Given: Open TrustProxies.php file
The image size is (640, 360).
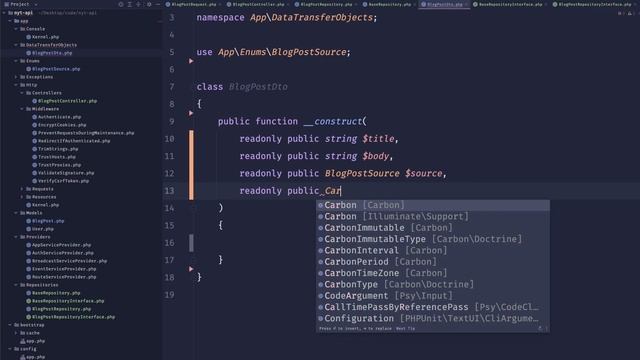Looking at the screenshot, I should coord(56,165).
